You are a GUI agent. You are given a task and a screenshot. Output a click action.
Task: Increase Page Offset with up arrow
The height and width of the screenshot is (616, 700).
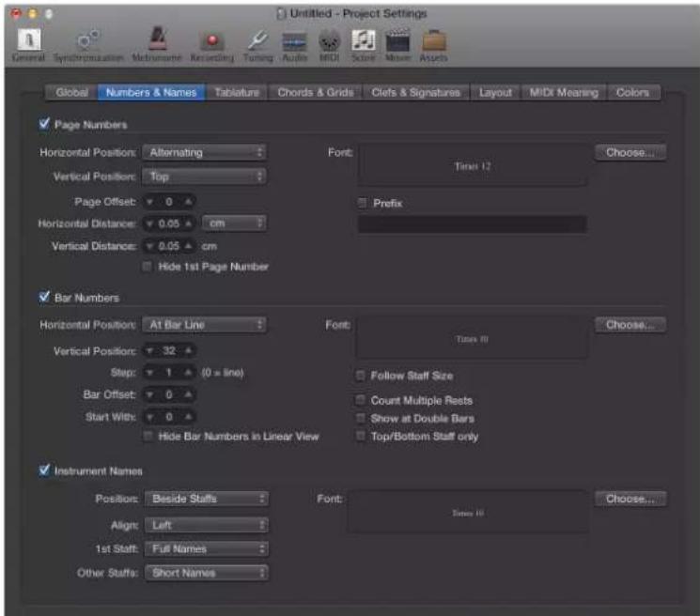tap(189, 202)
